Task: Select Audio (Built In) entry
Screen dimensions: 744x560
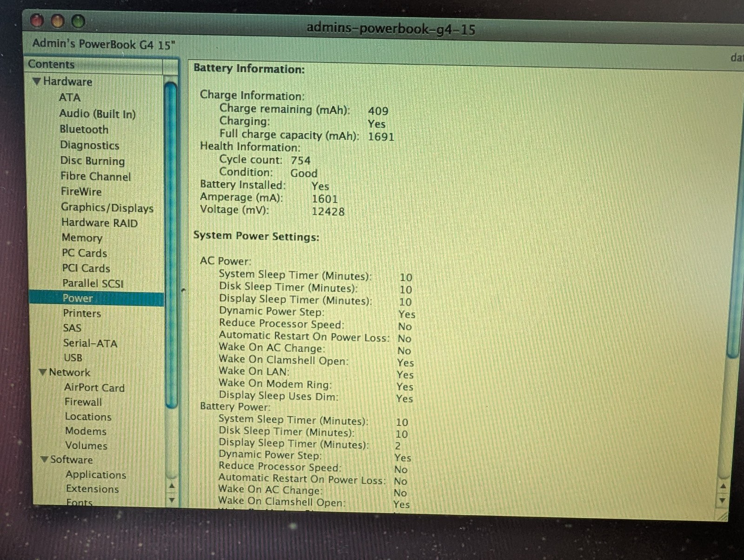Action: [98, 113]
